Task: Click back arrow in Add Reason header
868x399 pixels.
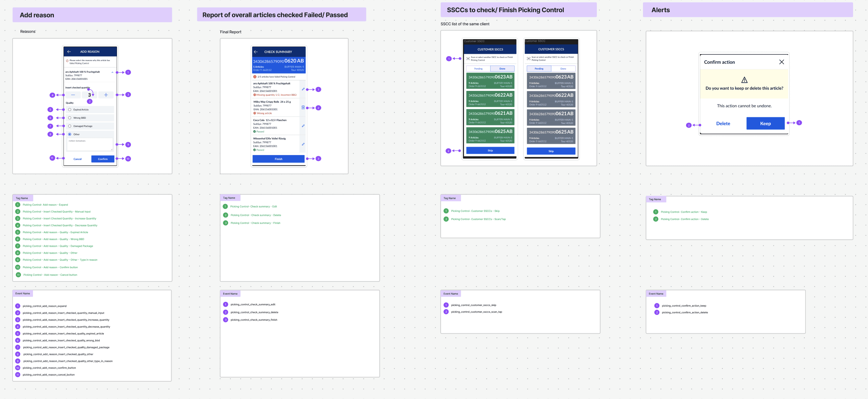Action: tap(69, 52)
